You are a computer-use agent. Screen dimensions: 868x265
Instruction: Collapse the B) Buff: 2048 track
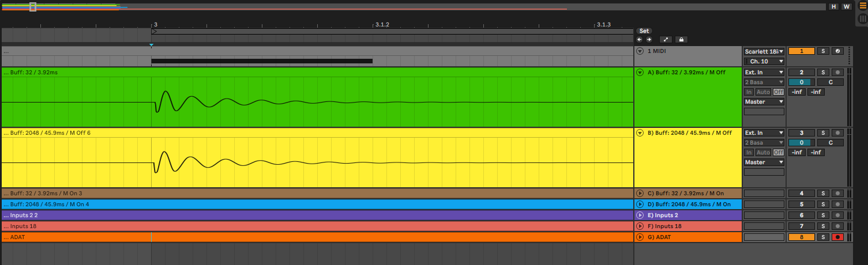click(639, 132)
